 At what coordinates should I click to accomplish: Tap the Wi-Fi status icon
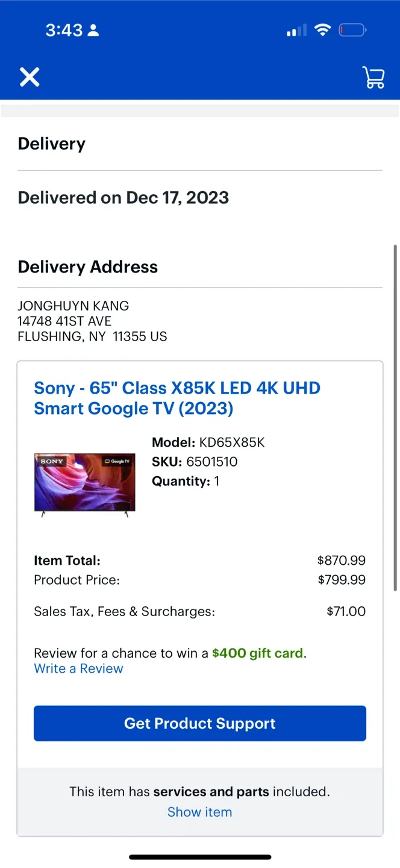(323, 30)
